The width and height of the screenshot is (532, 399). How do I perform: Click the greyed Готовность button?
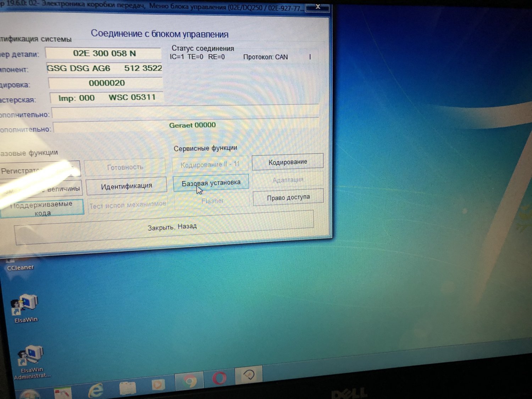pyautogui.click(x=125, y=167)
